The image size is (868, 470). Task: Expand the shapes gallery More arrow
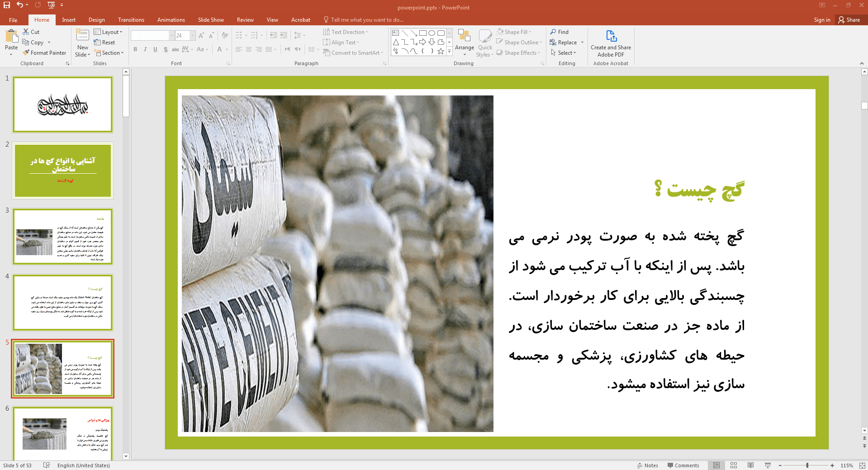coord(449,52)
